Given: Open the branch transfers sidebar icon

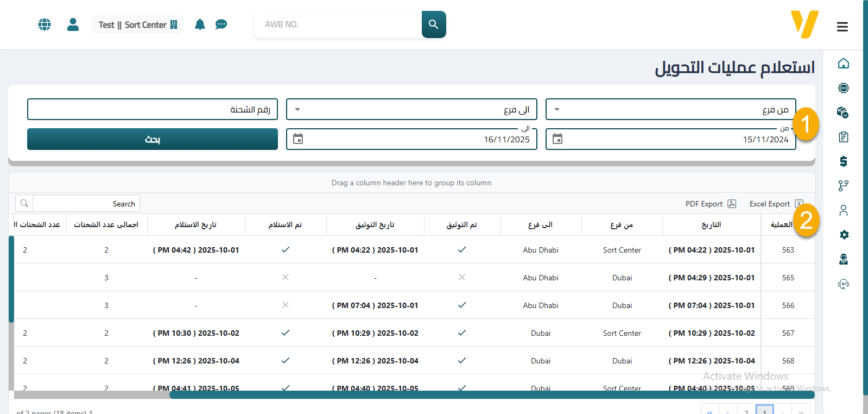Looking at the screenshot, I should 843,186.
